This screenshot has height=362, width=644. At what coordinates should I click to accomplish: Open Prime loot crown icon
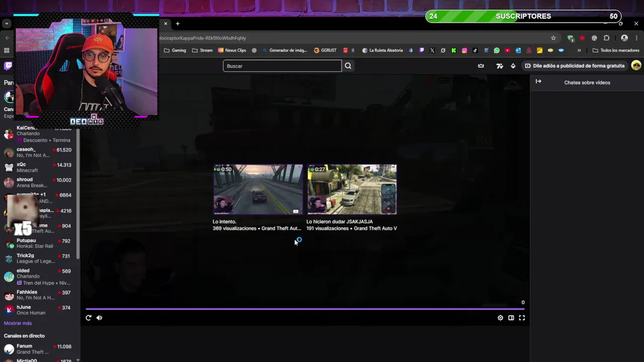pos(481,66)
